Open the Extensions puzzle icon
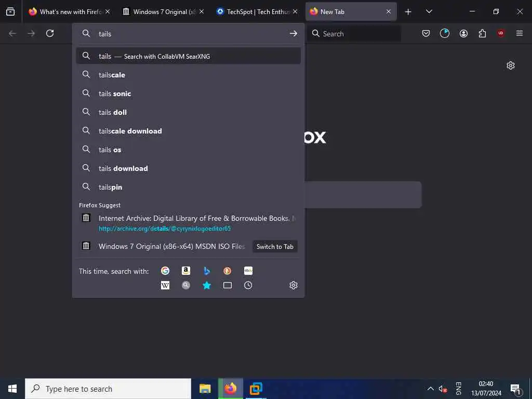Screen dimensions: 532x399 click(x=482, y=33)
